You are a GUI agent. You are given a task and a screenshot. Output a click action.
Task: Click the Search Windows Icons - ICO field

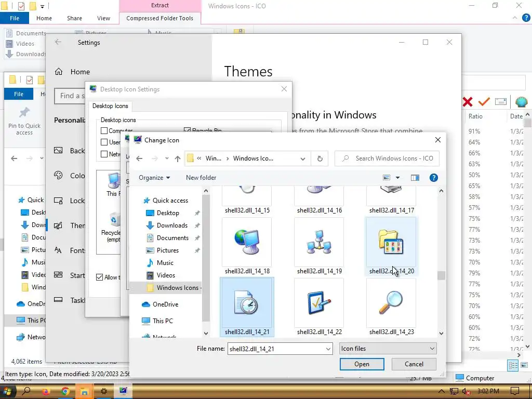coord(387,158)
